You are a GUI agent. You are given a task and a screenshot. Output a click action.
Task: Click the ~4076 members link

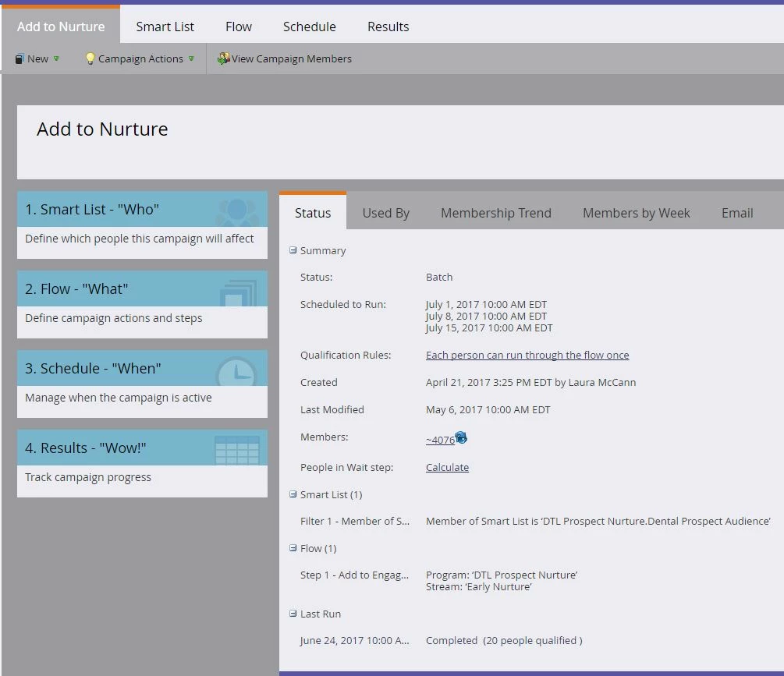coord(440,441)
